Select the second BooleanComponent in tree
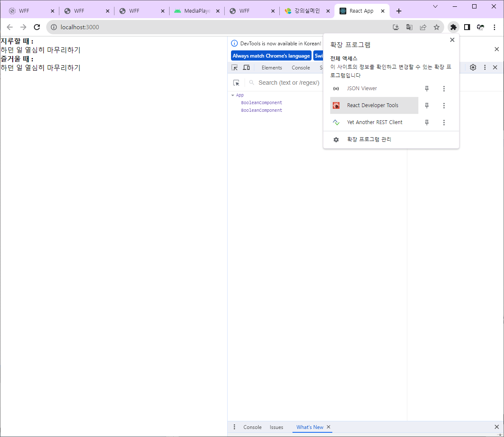Viewport: 504px width, 437px height. 262,110
